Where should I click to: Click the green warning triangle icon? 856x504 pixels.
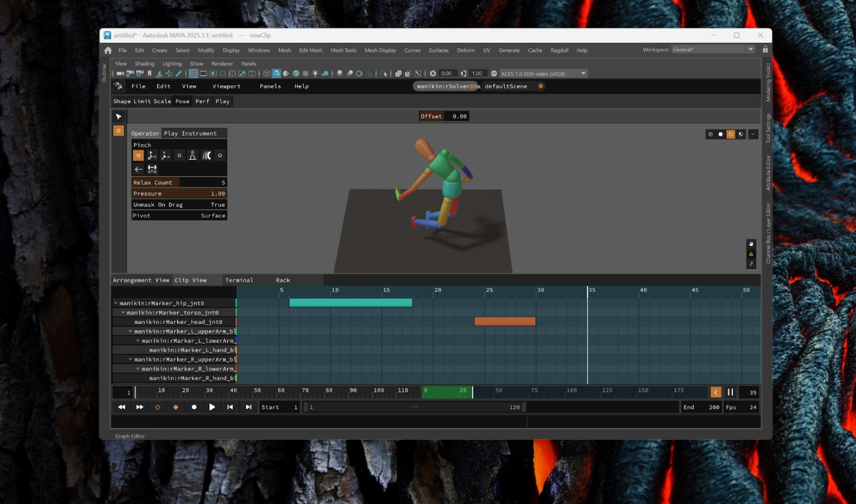click(x=751, y=254)
